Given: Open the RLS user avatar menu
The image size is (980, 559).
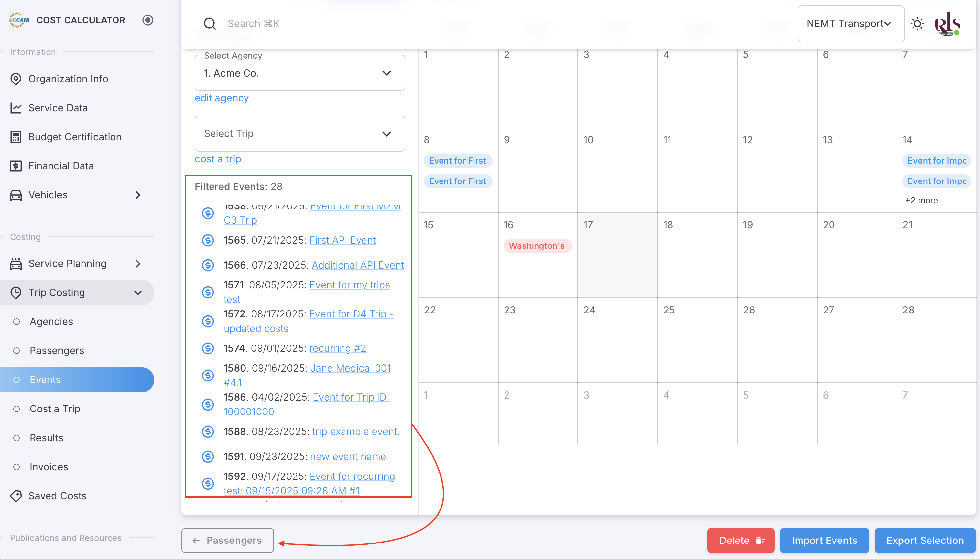Looking at the screenshot, I should pyautogui.click(x=947, y=24).
